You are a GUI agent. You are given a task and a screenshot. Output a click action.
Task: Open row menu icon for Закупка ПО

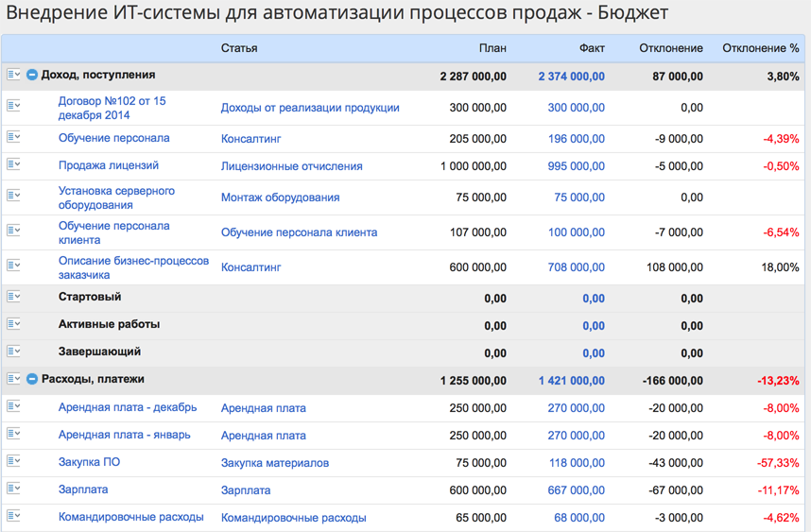pyautogui.click(x=13, y=460)
